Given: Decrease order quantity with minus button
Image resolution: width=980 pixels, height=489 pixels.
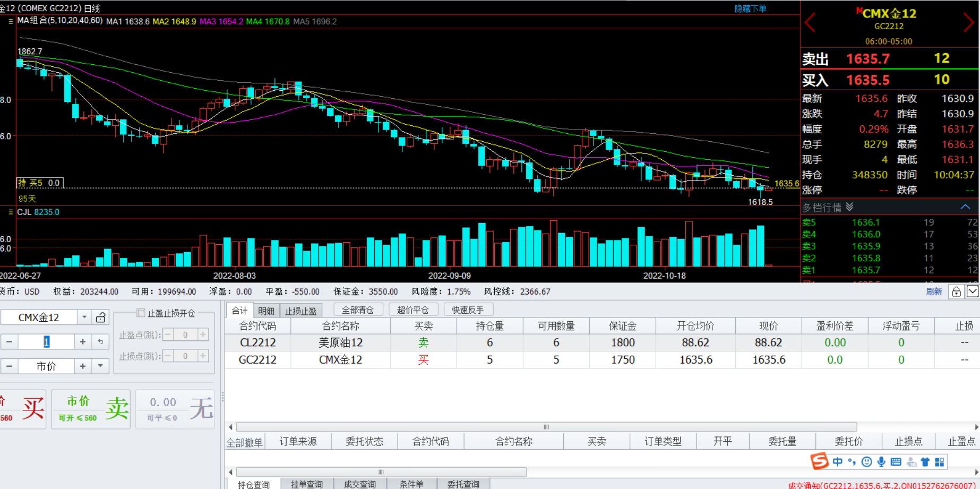Looking at the screenshot, I should [x=9, y=342].
